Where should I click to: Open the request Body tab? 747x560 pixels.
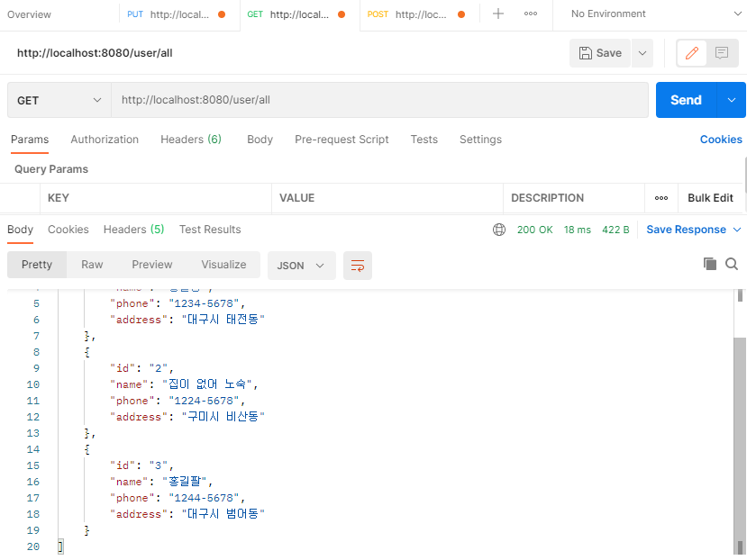click(x=260, y=140)
